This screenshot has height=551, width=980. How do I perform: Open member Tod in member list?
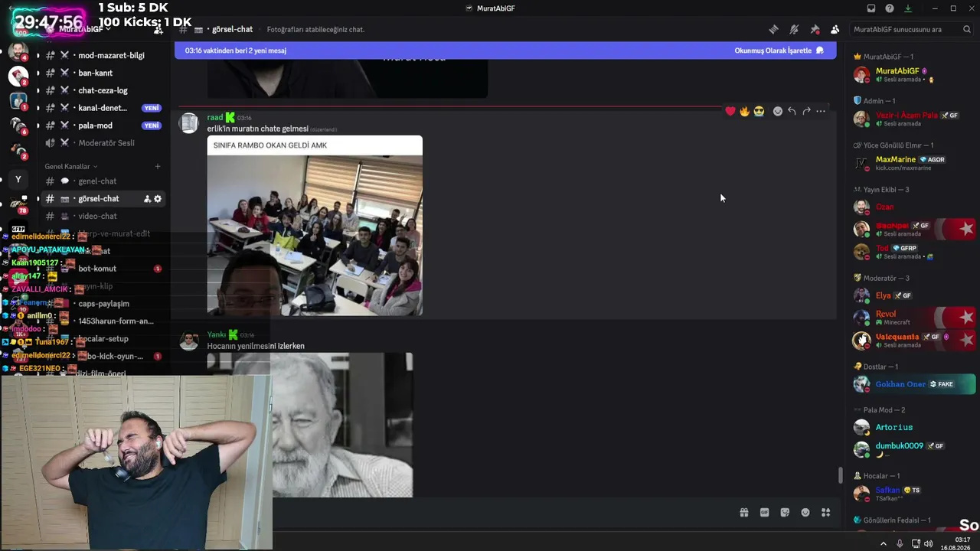pyautogui.click(x=914, y=251)
